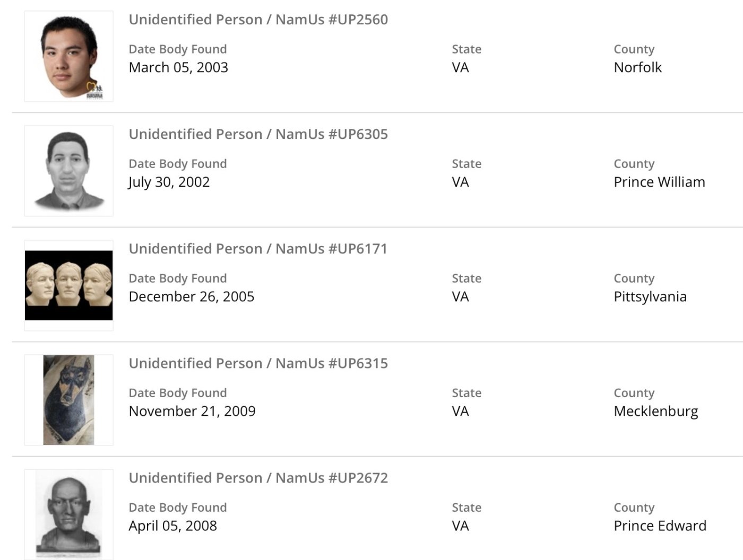
Task: Open Unidentified Person NamUs #UP2672 link
Action: click(258, 478)
